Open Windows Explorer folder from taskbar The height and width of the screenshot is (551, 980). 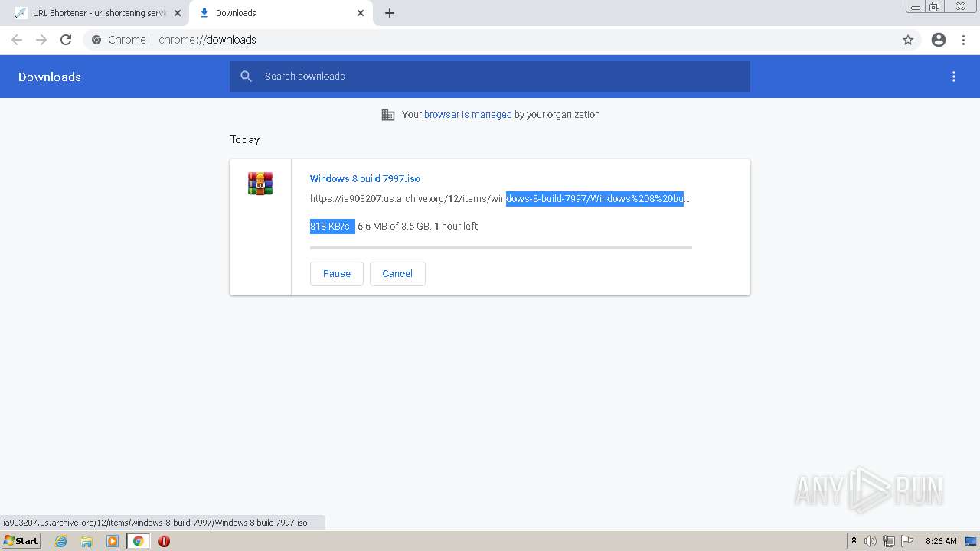[87, 541]
